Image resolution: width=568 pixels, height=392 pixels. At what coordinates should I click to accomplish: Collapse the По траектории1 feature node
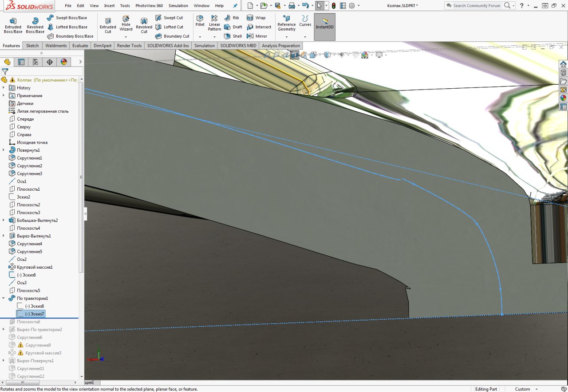[4, 298]
